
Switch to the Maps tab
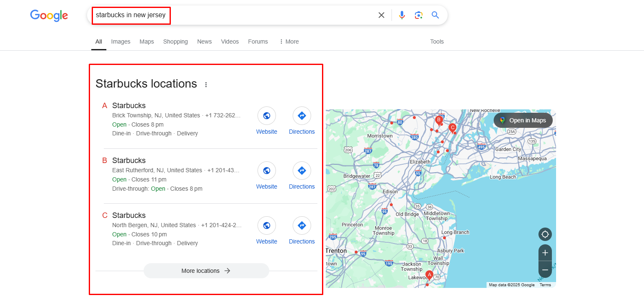pyautogui.click(x=147, y=41)
